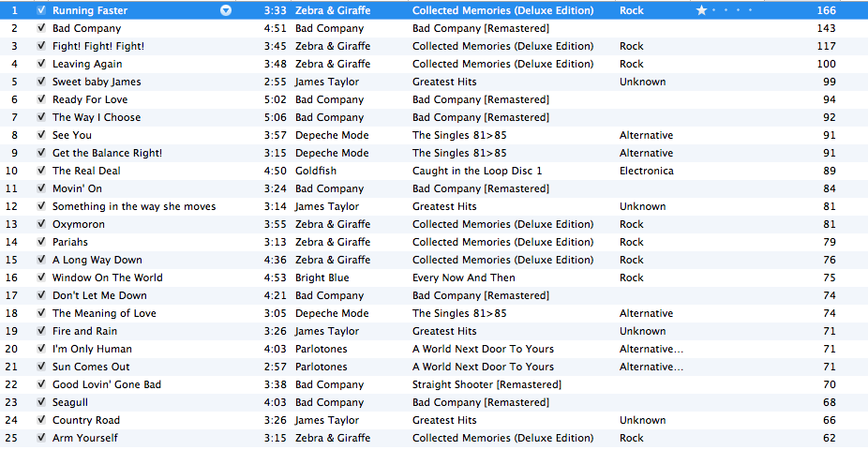Select the song The Real Deal
Screen dimensions: 868x465
[86, 171]
